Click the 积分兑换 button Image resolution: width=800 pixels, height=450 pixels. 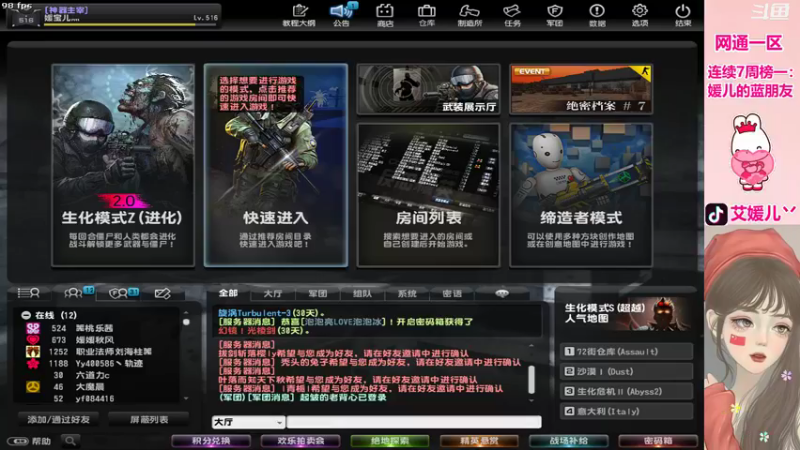click(x=211, y=441)
